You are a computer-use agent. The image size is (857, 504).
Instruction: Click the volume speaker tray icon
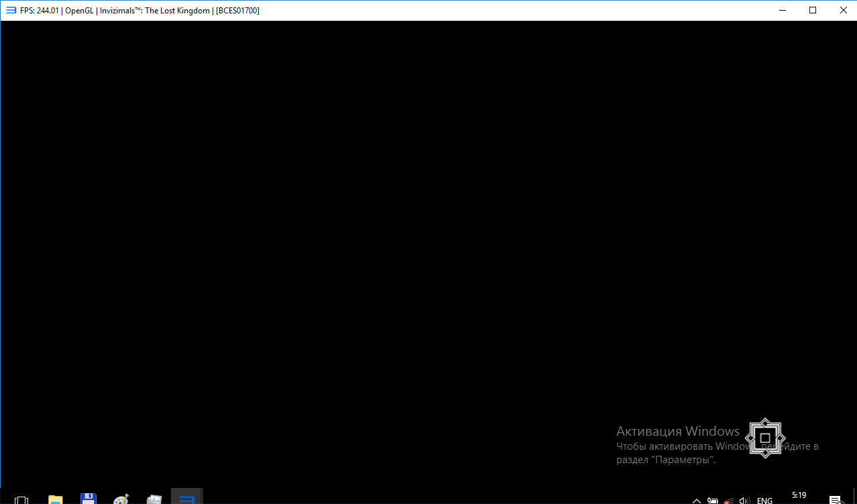point(743,500)
